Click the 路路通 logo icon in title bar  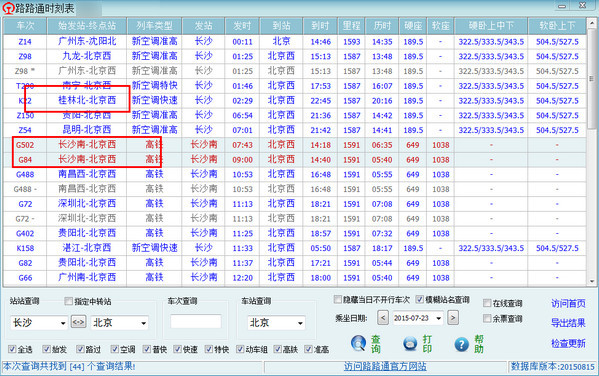pyautogui.click(x=8, y=8)
